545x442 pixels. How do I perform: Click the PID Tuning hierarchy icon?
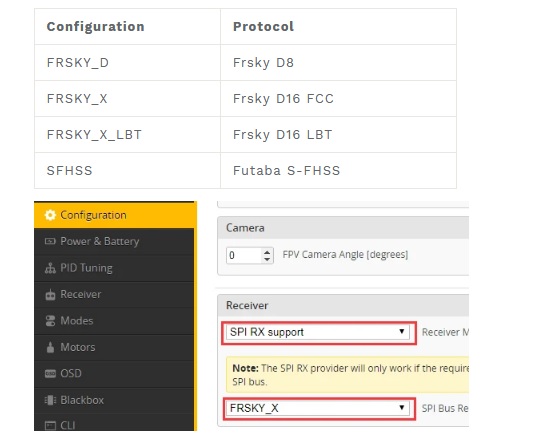[50, 268]
